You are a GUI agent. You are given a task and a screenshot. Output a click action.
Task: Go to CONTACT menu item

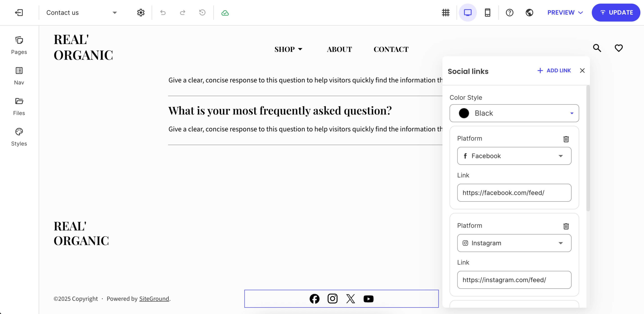(x=391, y=49)
